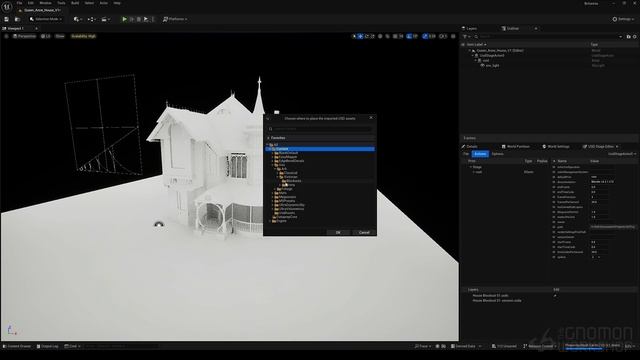The height and width of the screenshot is (360, 640).
Task: Open the Settings dropdown at top right
Action: click(x=624, y=19)
